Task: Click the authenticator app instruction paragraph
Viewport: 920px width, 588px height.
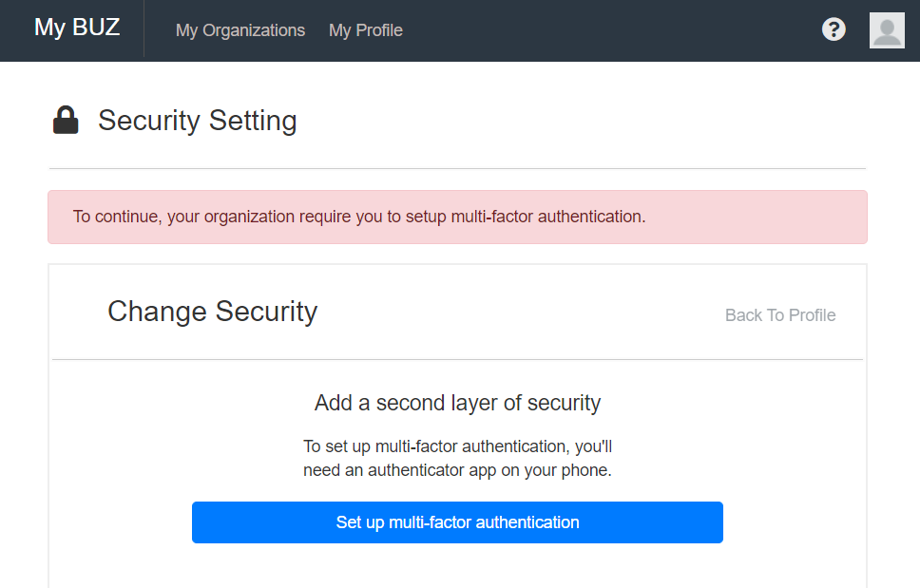Action: click(457, 458)
